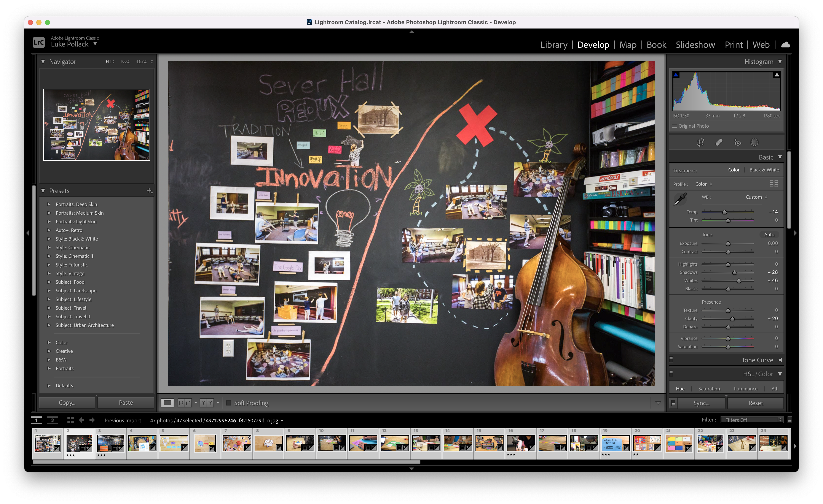Click the Reset button
The image size is (823, 504).
tap(755, 403)
